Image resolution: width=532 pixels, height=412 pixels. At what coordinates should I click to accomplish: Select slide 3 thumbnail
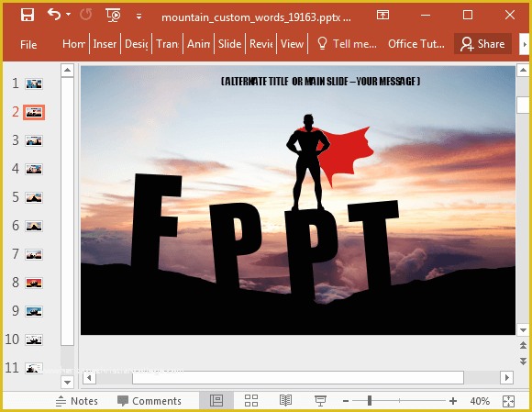[x=34, y=140]
